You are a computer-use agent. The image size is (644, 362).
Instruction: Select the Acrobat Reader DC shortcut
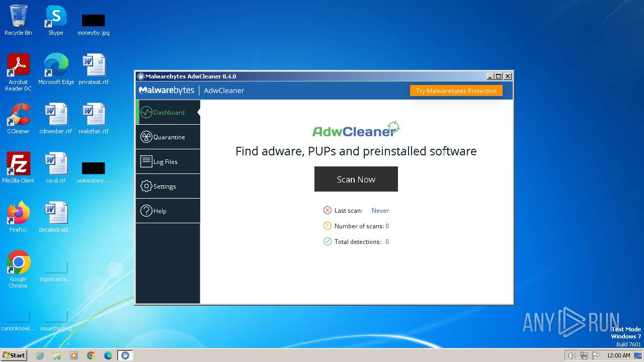click(x=18, y=72)
